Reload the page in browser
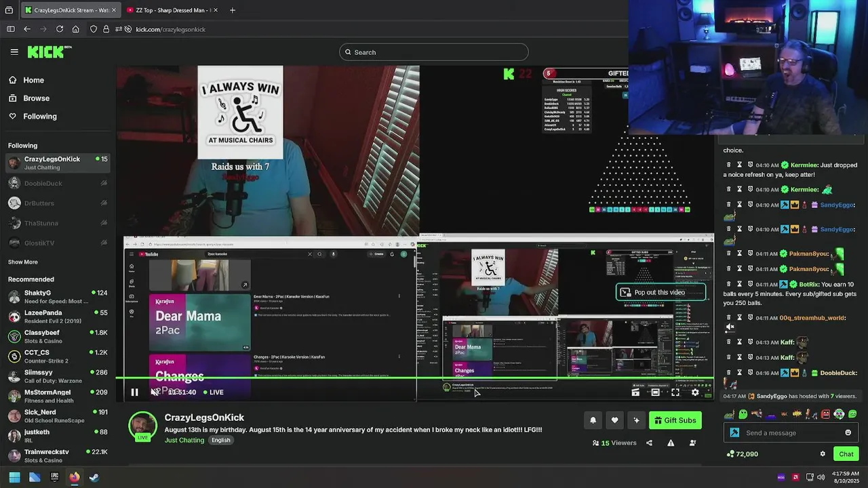Image resolution: width=868 pixels, height=488 pixels. tap(60, 29)
